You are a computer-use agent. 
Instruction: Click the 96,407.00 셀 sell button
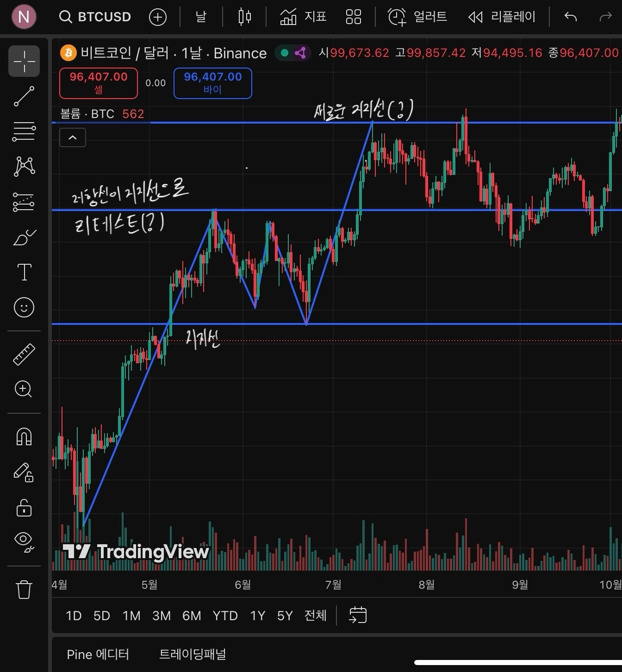click(x=99, y=83)
